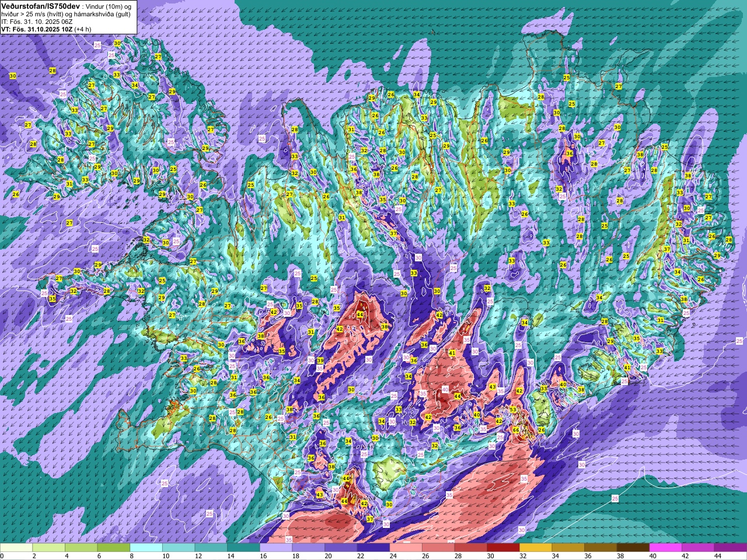Click the '44' tick label on color scale

[717, 556]
